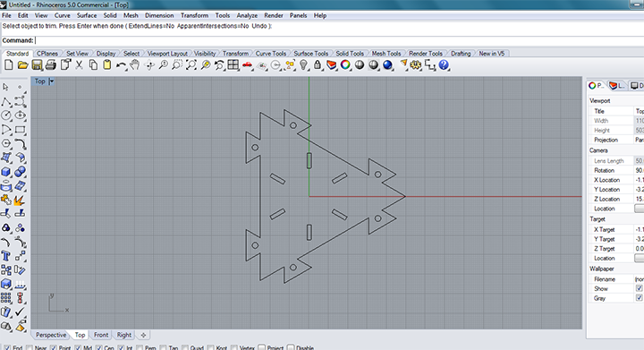Click the Viewport Title value field
Viewport: 644px width, 350px height.
point(639,111)
